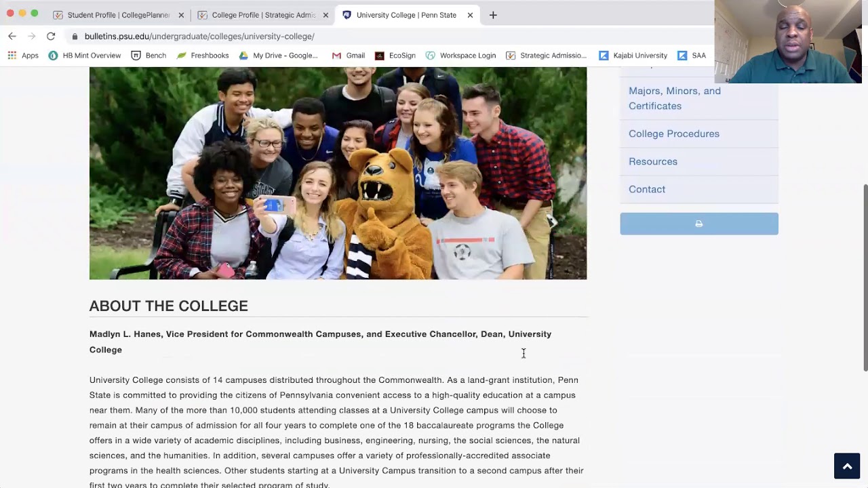
Task: Click the students and mascot group photo
Action: (x=338, y=173)
